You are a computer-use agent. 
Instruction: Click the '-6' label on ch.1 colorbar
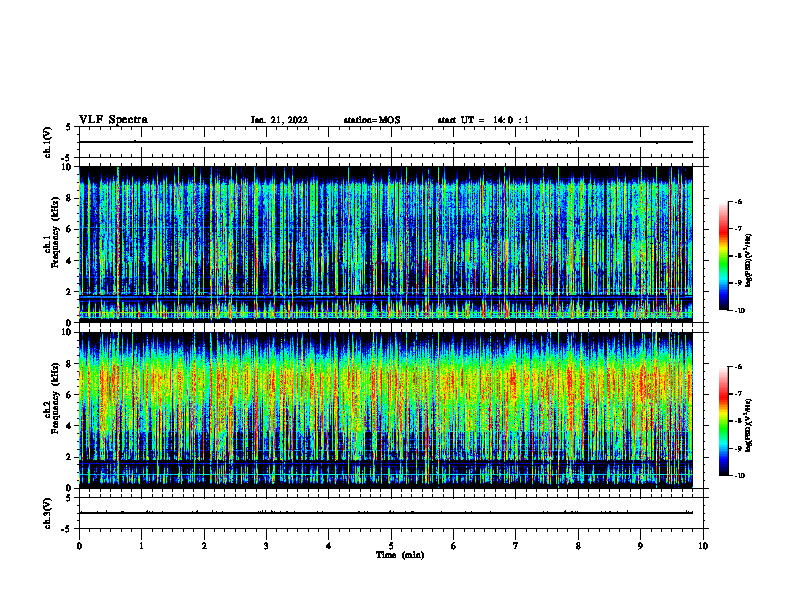tap(738, 201)
